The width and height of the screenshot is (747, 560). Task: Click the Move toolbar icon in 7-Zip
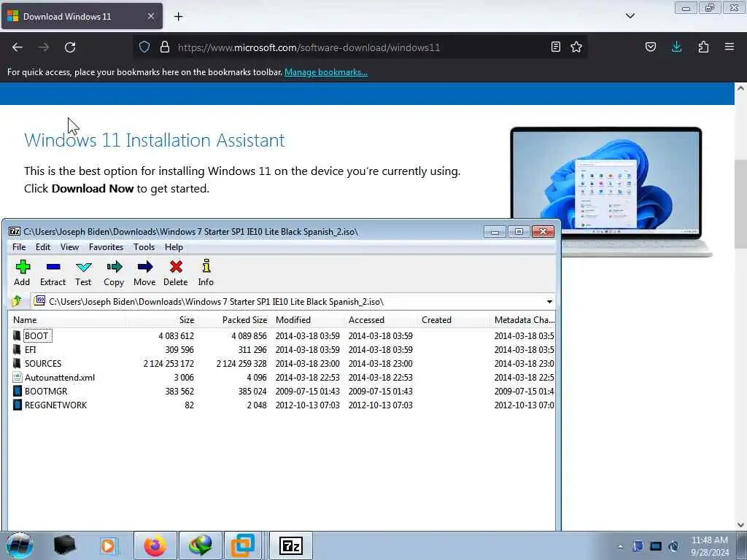pyautogui.click(x=144, y=273)
